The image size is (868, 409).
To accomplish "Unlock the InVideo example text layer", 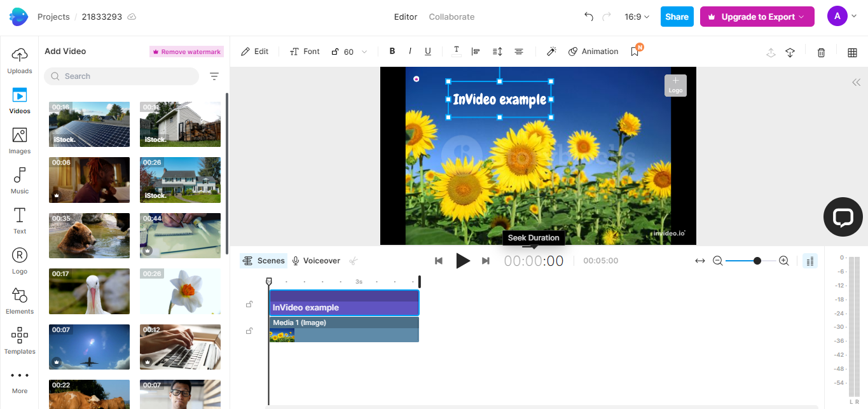I will [x=249, y=304].
